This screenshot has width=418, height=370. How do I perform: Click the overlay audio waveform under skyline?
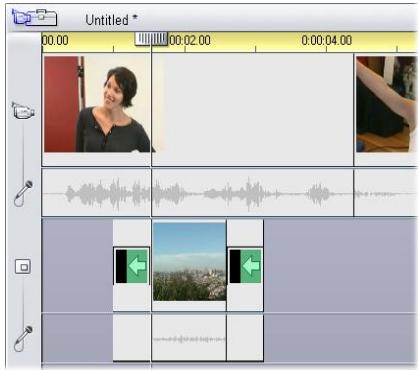point(189,339)
